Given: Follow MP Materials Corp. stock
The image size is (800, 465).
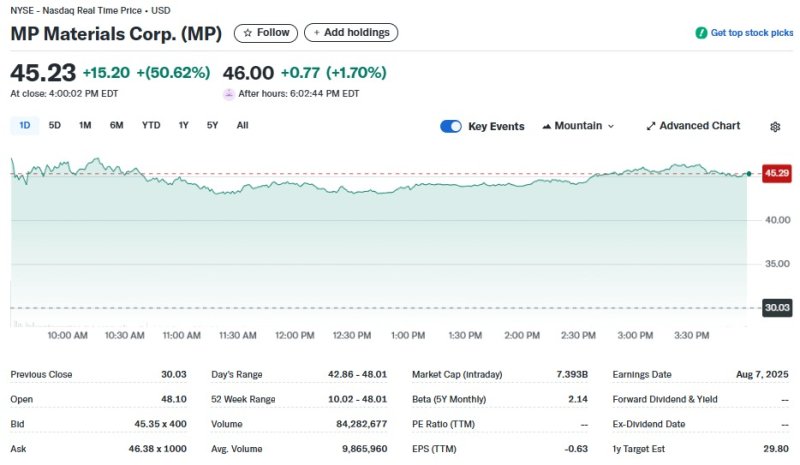Looking at the screenshot, I should (265, 33).
